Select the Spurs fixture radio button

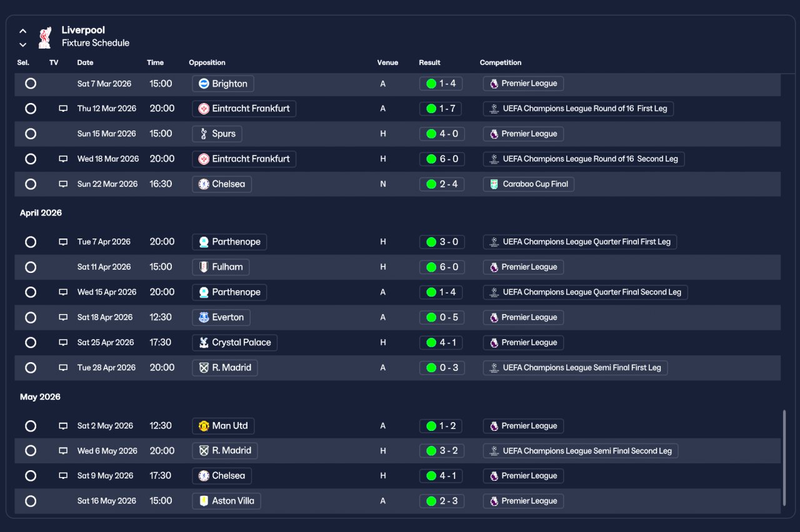click(x=31, y=134)
